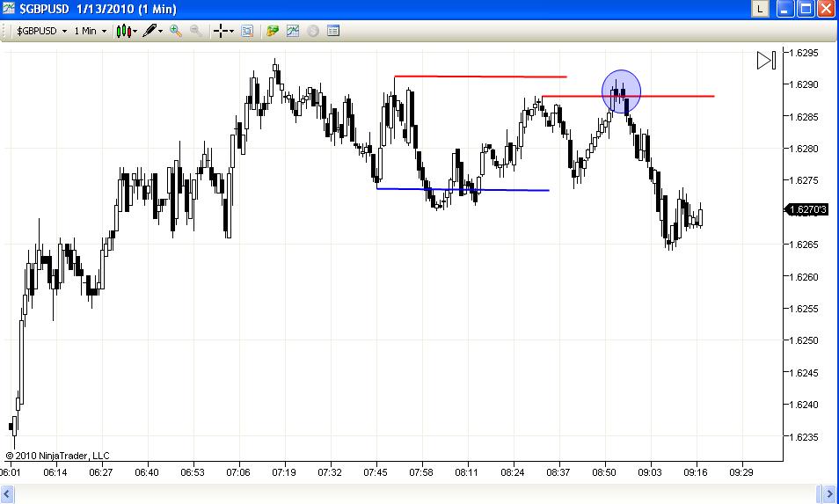This screenshot has width=839, height=504.
Task: Click the 1.6265 price axis label
Action: click(804, 245)
